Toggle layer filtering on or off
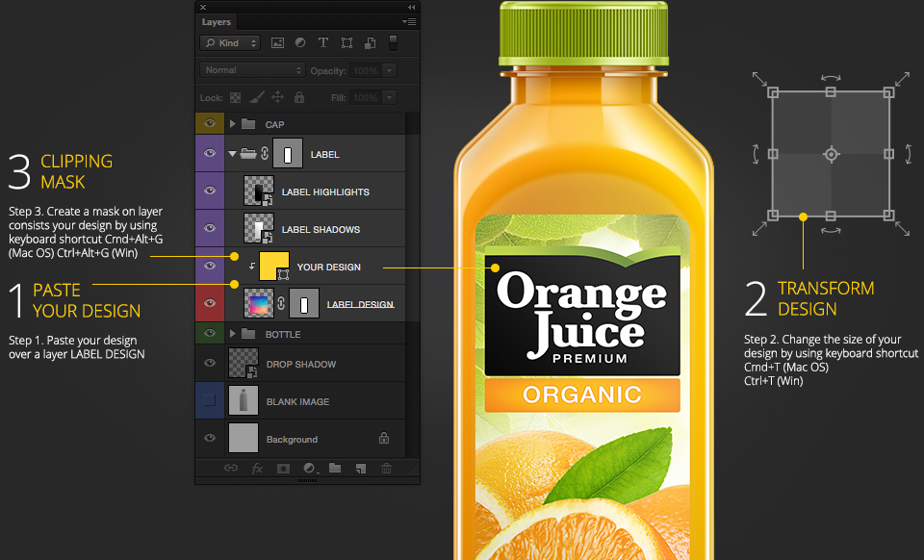The width and height of the screenshot is (924, 560). click(x=393, y=43)
